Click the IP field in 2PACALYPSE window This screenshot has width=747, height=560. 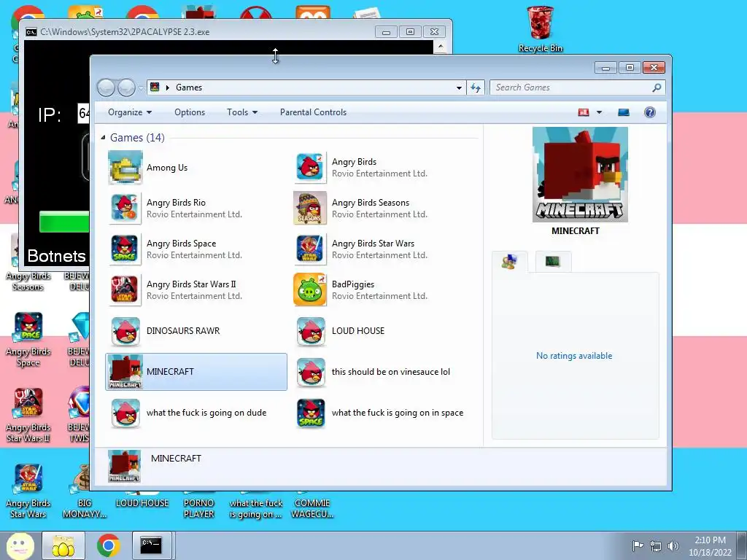tap(83, 113)
